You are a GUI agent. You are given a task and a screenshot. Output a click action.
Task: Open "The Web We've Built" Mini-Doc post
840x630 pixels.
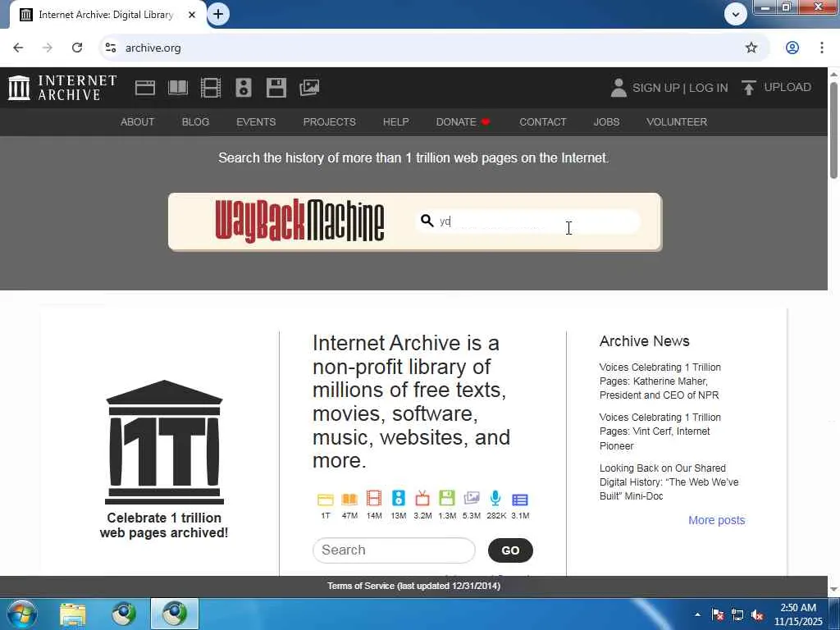(x=669, y=482)
